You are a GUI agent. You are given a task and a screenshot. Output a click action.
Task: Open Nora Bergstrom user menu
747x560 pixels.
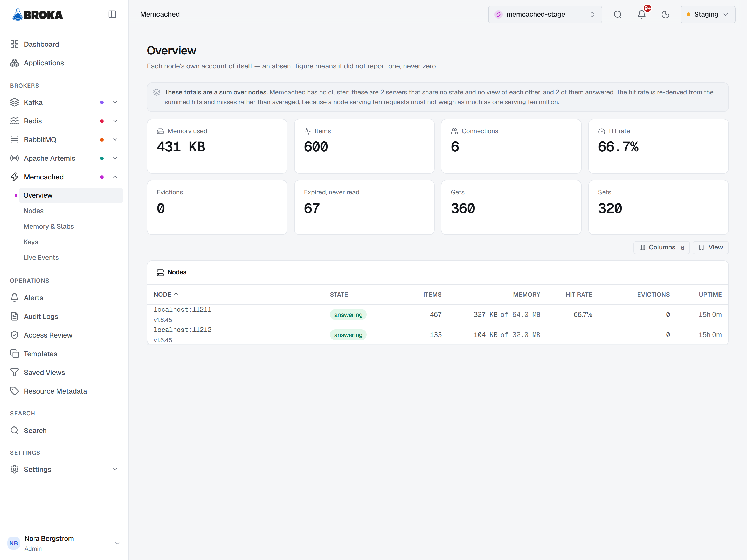(64, 543)
